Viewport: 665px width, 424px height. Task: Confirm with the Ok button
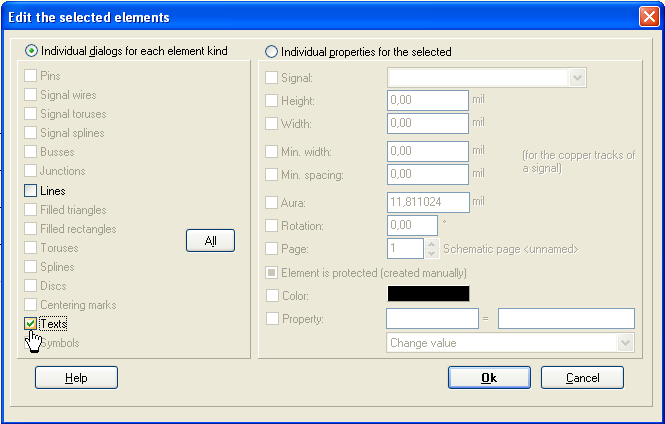tap(489, 378)
